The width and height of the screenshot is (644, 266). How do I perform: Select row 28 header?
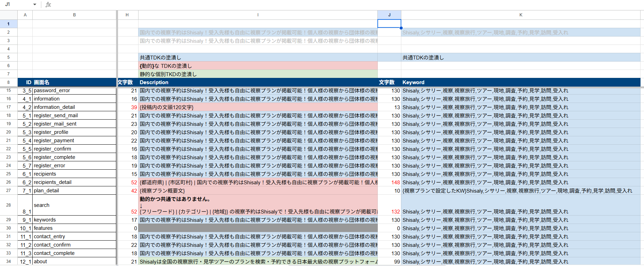click(9, 205)
